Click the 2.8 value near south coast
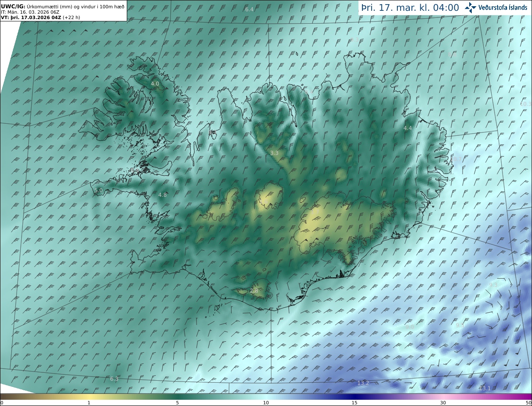Viewport: 532px width, 406px height. (x=254, y=291)
